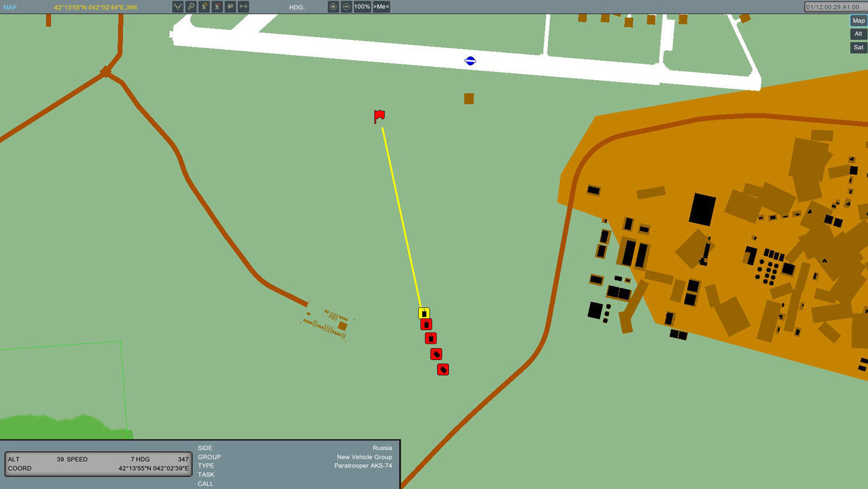Image resolution: width=868 pixels, height=489 pixels.
Task: Select the yellow lead infantry unit
Action: (424, 313)
